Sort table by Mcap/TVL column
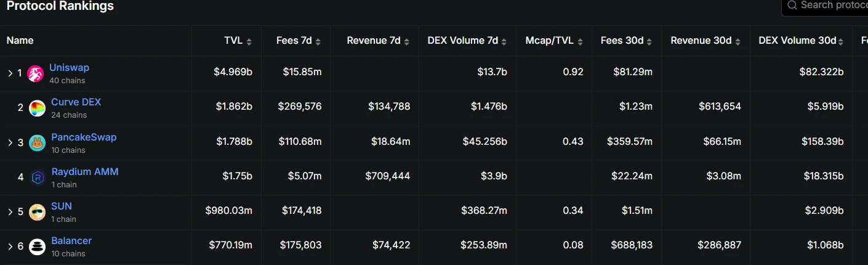Viewport: 868px width, 265px height. point(554,41)
